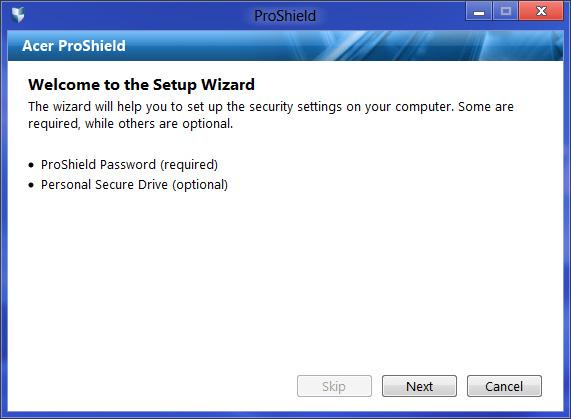The width and height of the screenshot is (571, 419).
Task: Close the ProShield setup window
Action: tap(541, 11)
